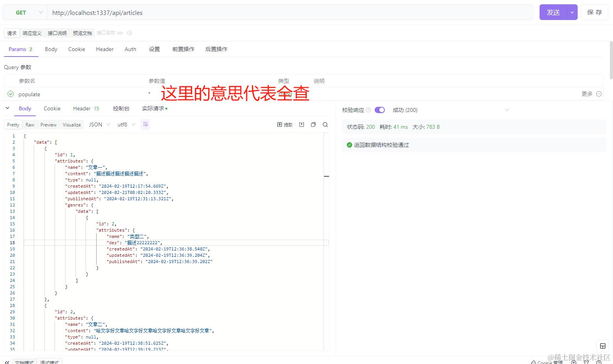Switch to the 控制台 console tab
Screen dimensions: 613x364
tap(121, 108)
